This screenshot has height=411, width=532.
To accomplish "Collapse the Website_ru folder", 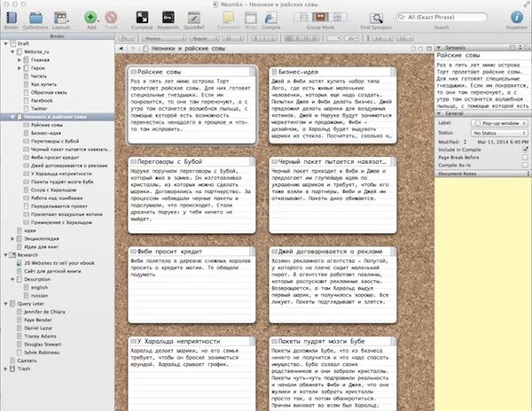I will [12, 52].
